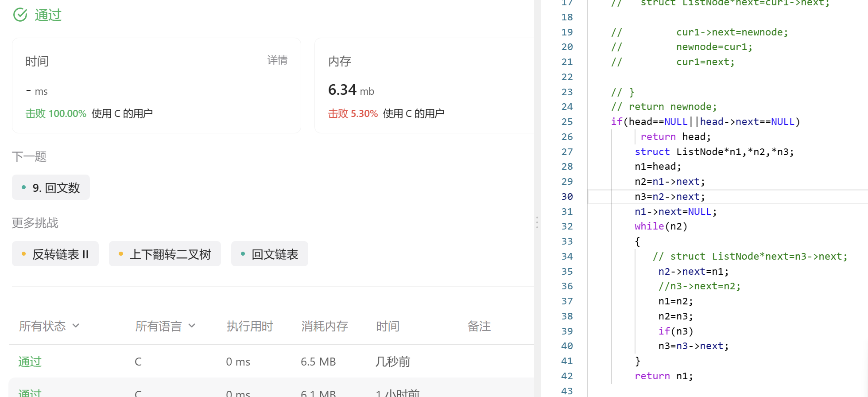This screenshot has height=397, width=868.
Task: Open the 详情 details link in time card
Action: [x=277, y=60]
